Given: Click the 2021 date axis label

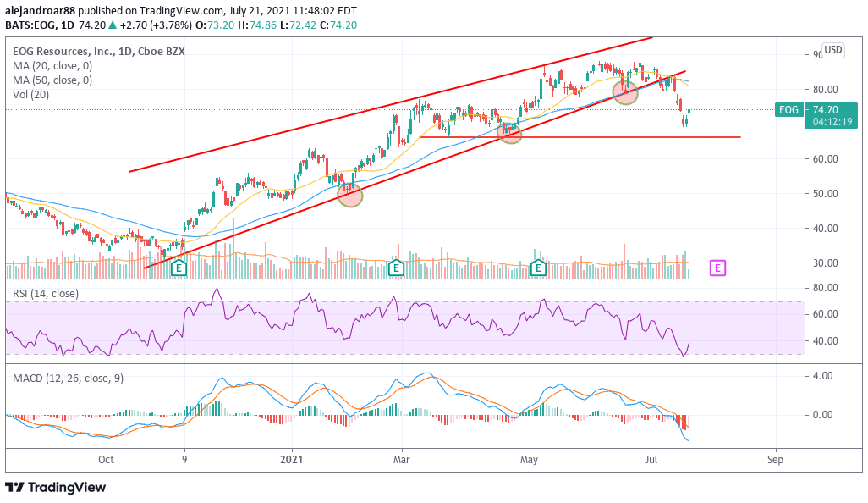Looking at the screenshot, I should click(x=292, y=460).
